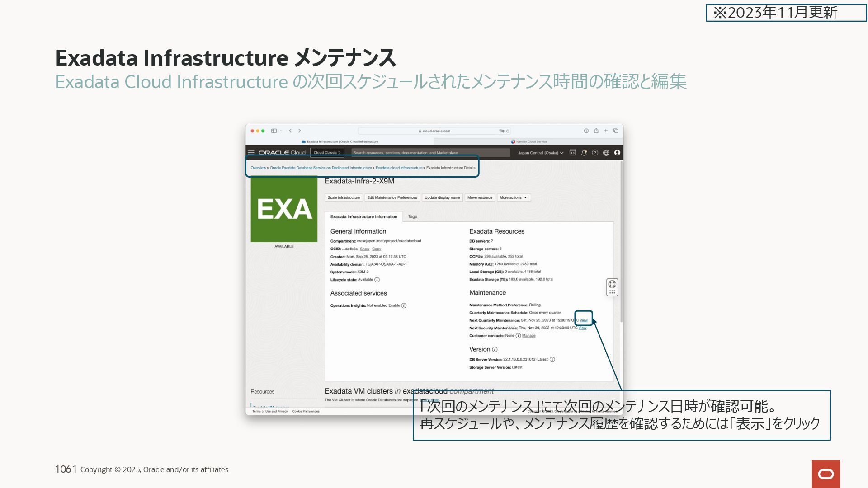This screenshot has height=488, width=868.
Task: Open the Cloud Classic chevron button
Action: click(x=327, y=153)
